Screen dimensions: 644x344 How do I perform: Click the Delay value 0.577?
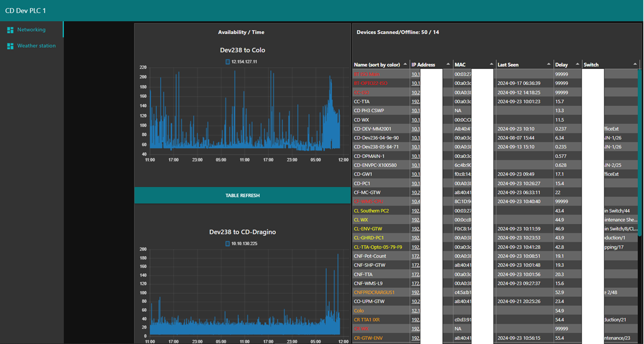[x=561, y=156]
